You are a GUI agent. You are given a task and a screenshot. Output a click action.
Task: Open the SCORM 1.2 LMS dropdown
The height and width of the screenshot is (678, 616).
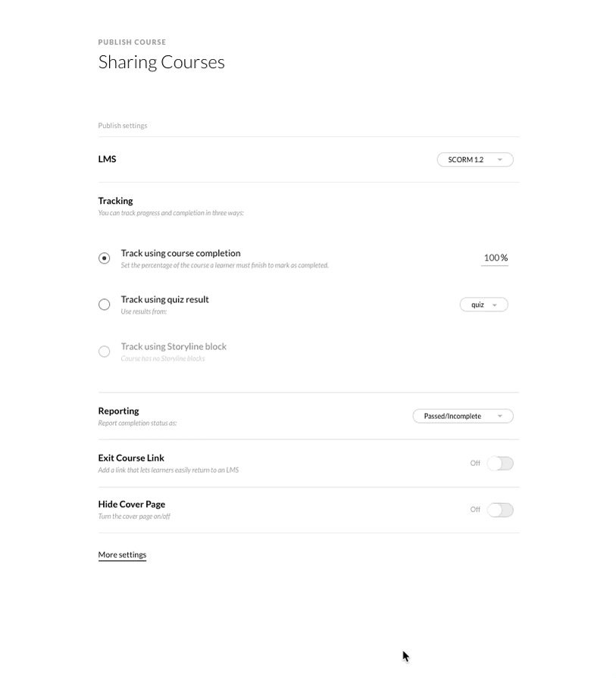coord(470,160)
